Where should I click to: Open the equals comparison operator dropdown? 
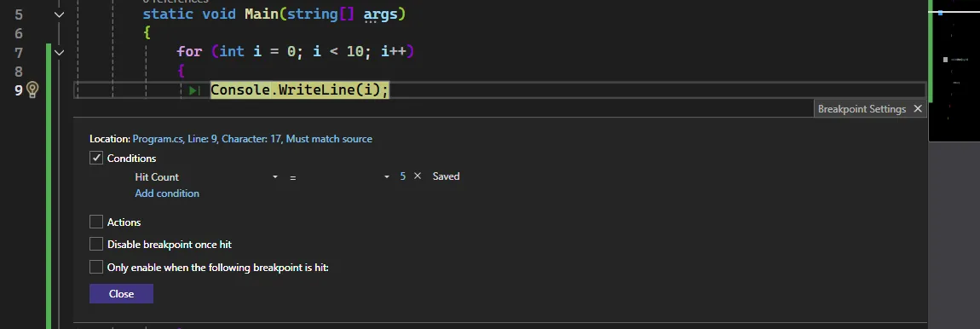click(x=339, y=177)
